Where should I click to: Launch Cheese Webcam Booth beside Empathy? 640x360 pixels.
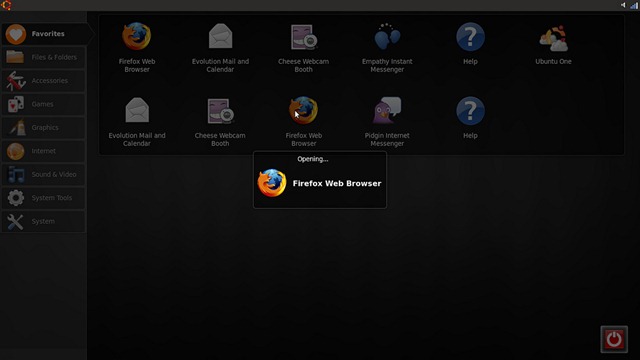click(x=304, y=47)
